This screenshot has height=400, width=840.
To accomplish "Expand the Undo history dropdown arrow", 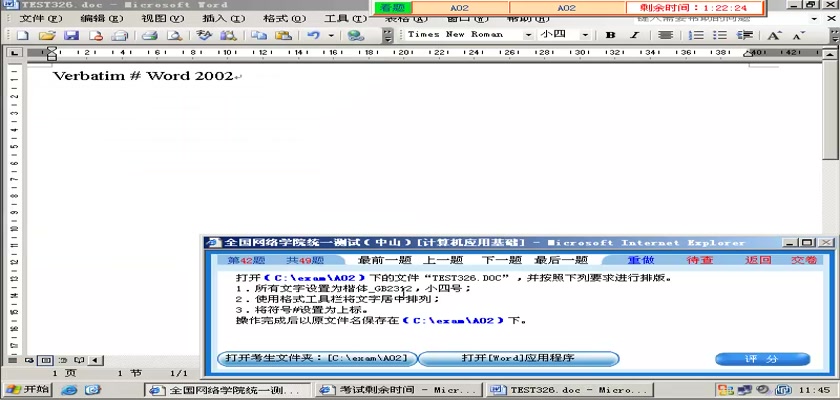I will [331, 36].
